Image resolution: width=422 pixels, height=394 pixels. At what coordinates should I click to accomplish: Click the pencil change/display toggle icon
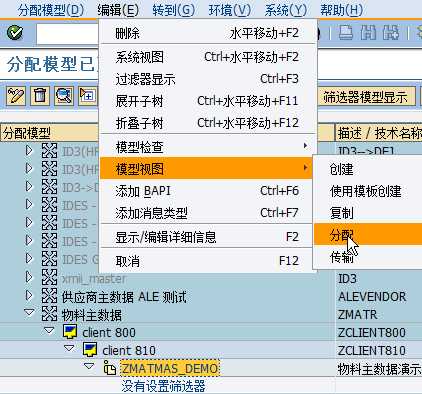16,96
